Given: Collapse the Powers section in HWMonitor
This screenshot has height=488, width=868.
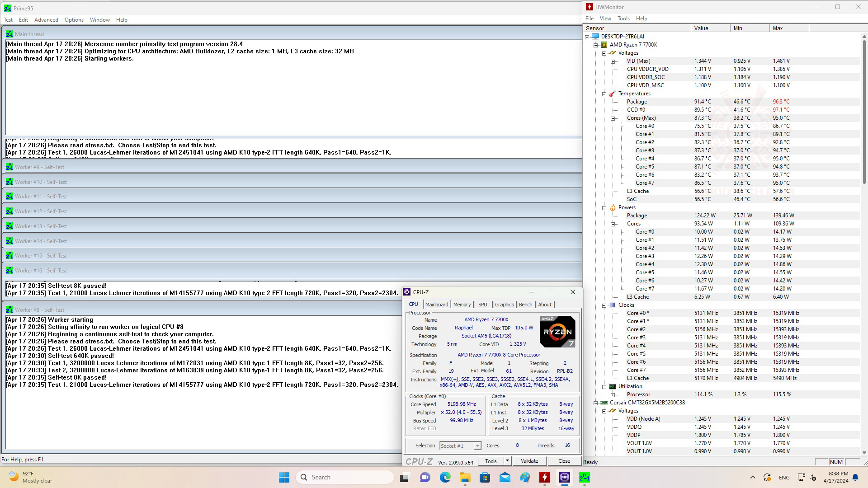Looking at the screenshot, I should pos(604,207).
